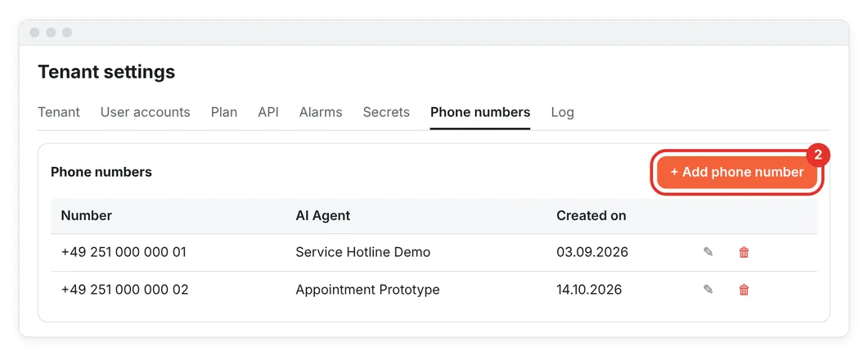Delete the +49 251 000 000 02 number

744,290
